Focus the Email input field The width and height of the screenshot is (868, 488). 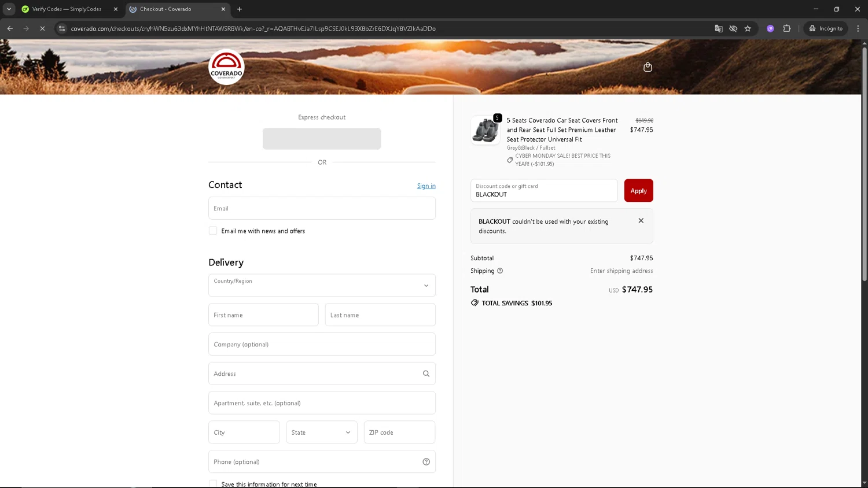click(x=322, y=208)
